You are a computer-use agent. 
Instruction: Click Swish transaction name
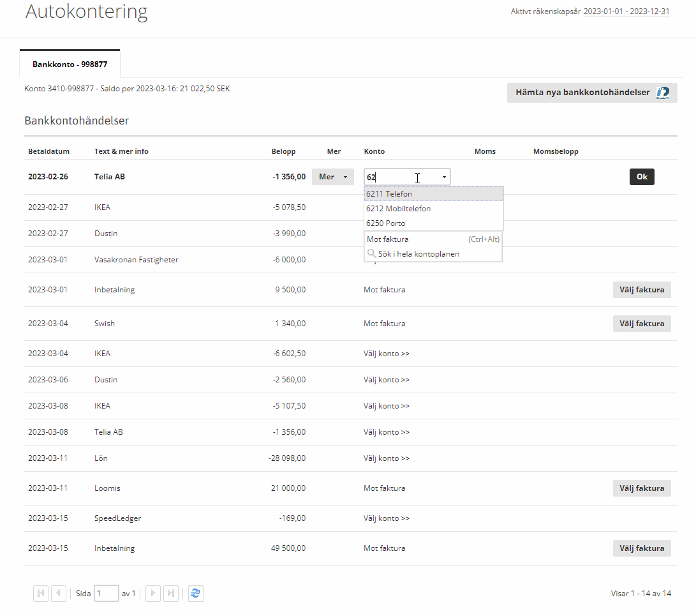point(105,324)
